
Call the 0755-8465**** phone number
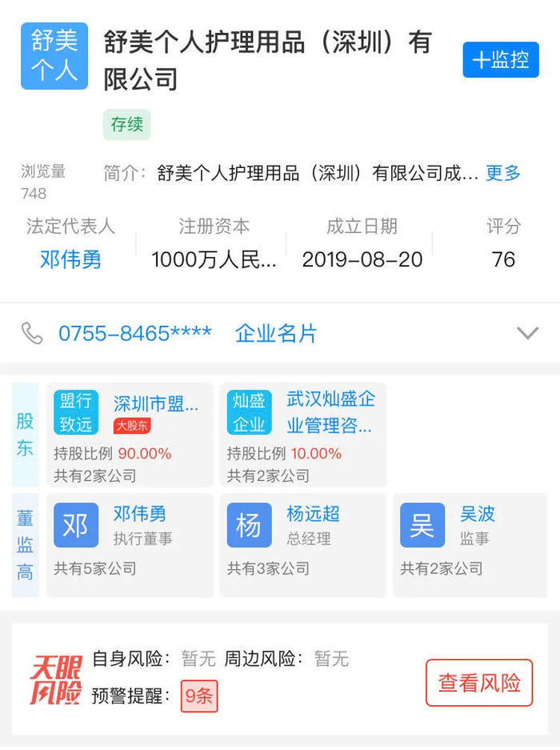click(x=135, y=334)
